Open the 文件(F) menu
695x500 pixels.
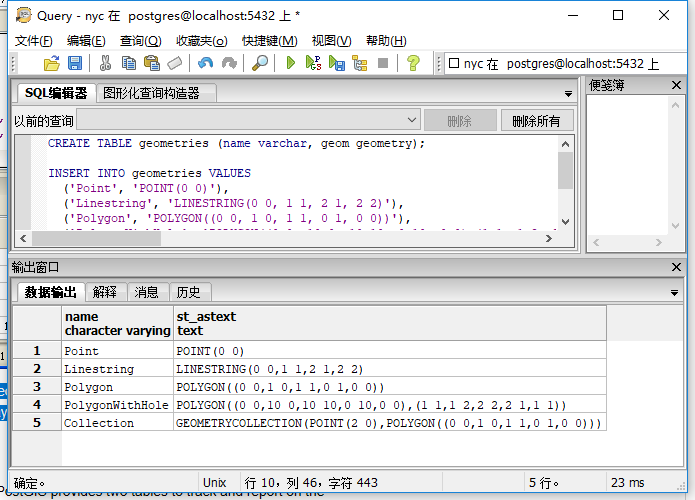[34, 41]
